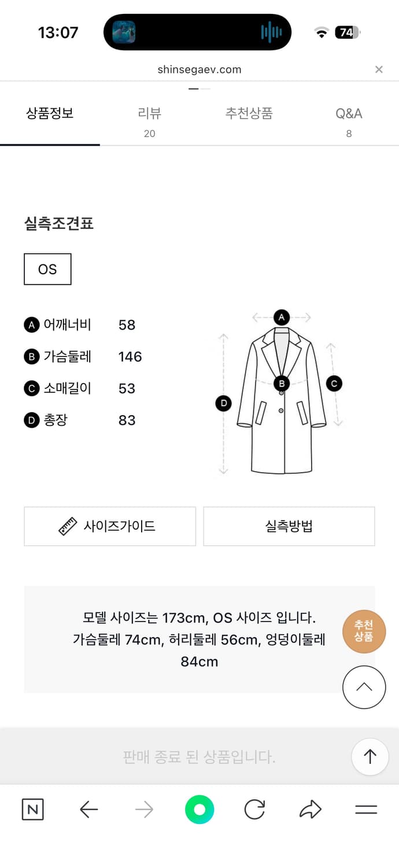
Task: Tap the Wi-Fi indicator in the status bar
Action: [x=322, y=32]
